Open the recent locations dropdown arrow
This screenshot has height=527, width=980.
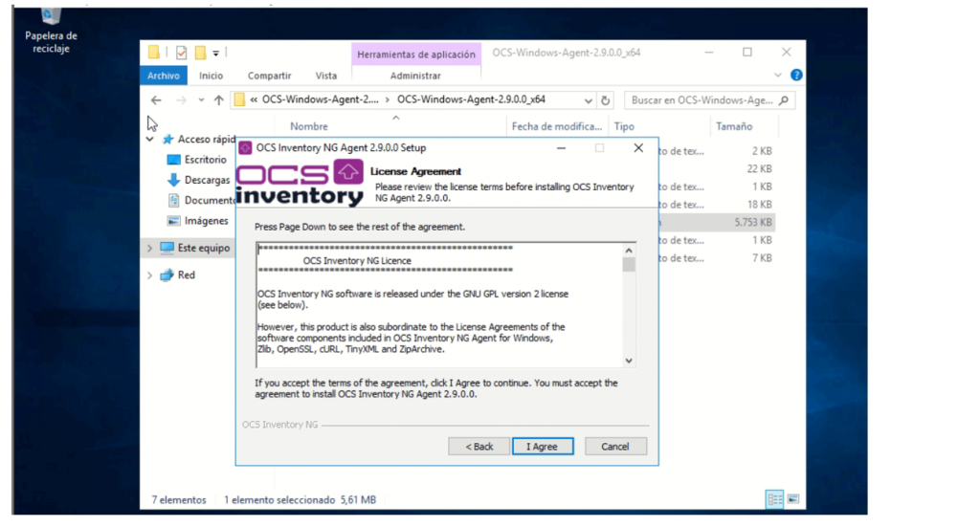[201, 99]
